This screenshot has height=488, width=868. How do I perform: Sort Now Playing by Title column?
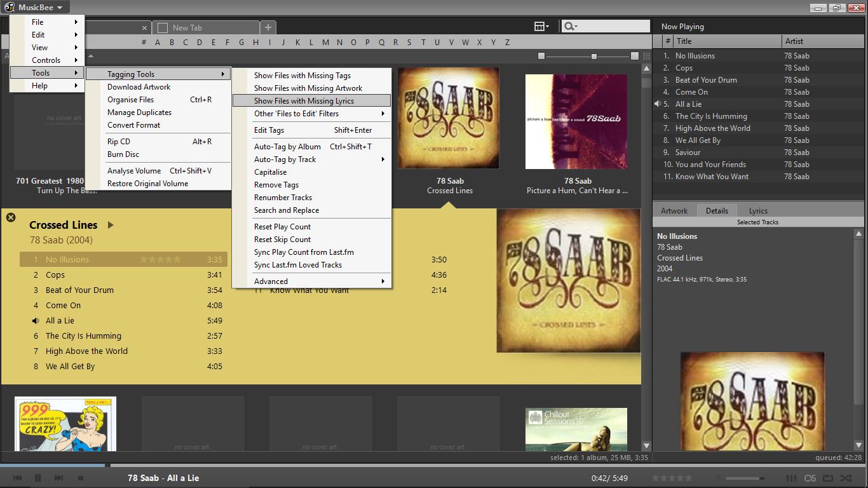[x=727, y=41]
